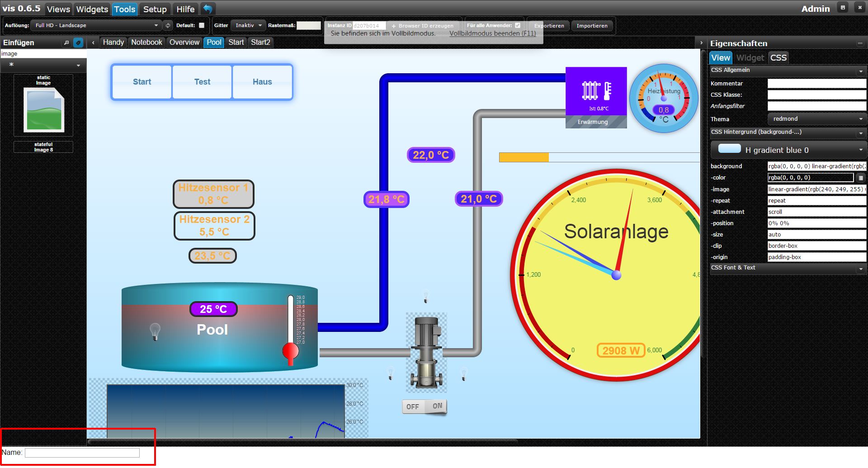Toggle the Für alle Anwender checkbox
868x468 pixels.
click(x=518, y=26)
